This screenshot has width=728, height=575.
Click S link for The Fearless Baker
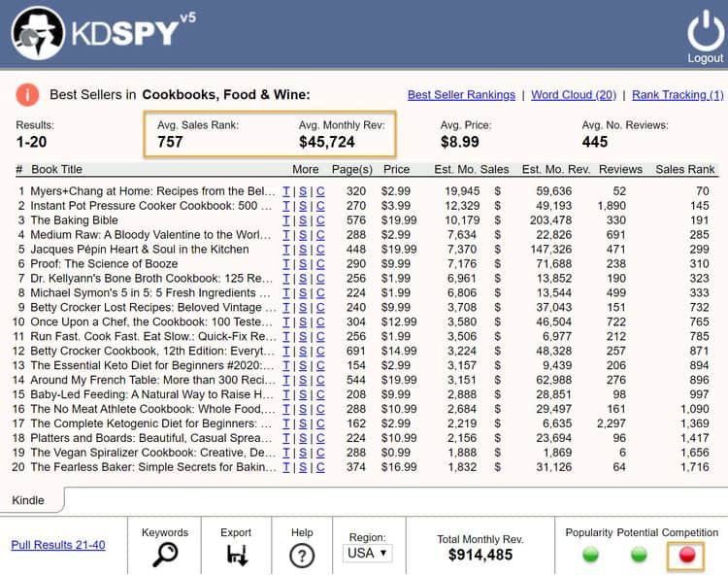(303, 467)
